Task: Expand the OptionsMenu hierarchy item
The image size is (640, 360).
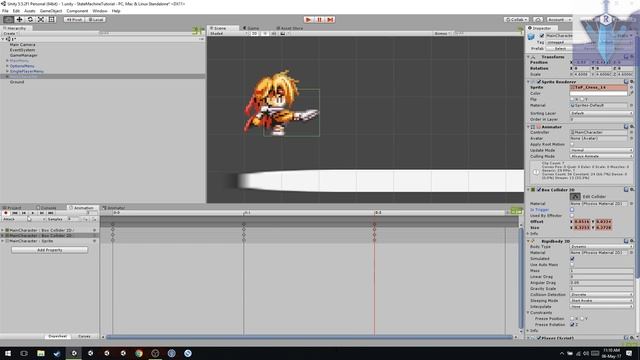Action: pyautogui.click(x=7, y=66)
